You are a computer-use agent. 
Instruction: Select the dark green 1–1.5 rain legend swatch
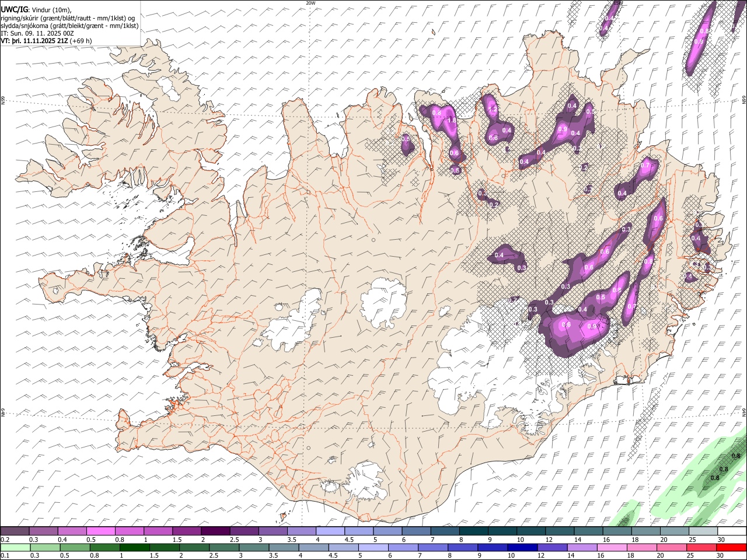coord(135,547)
